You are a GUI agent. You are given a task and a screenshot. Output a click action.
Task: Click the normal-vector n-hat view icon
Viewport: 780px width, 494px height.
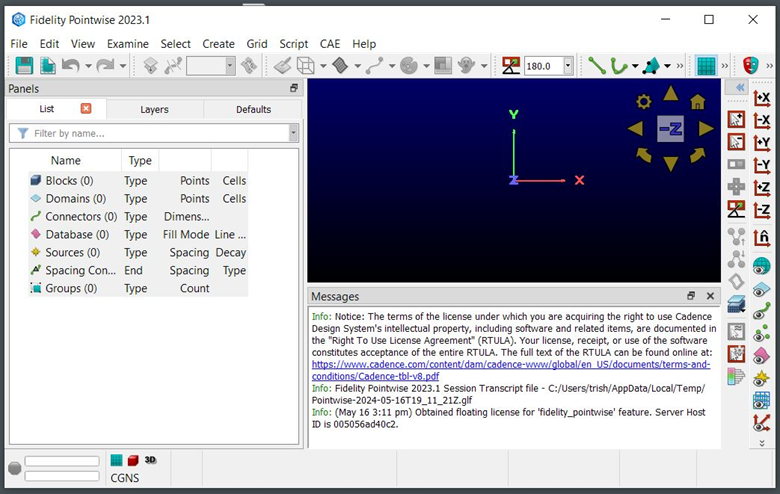761,238
